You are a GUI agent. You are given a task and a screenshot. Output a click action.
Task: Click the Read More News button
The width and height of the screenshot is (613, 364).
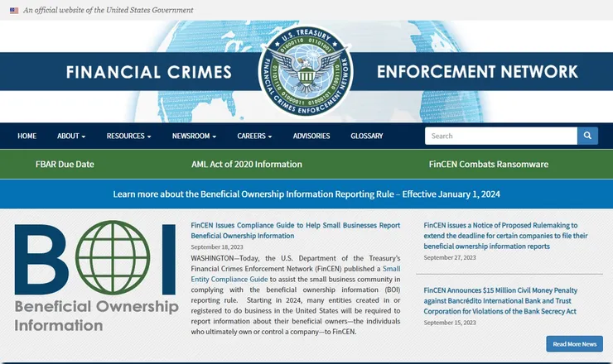pyautogui.click(x=574, y=344)
